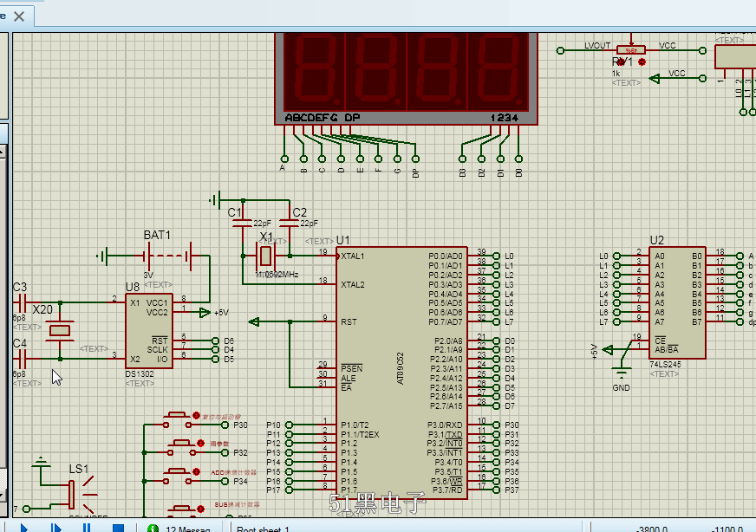Select the L0 terminal on U1 port P0
Viewport: 756px width, 532px height.
click(x=496, y=256)
